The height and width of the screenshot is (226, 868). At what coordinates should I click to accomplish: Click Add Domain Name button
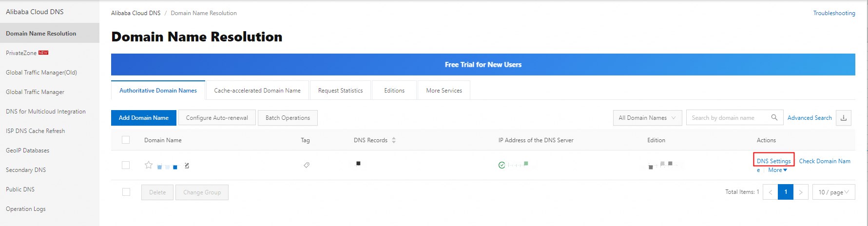(143, 118)
